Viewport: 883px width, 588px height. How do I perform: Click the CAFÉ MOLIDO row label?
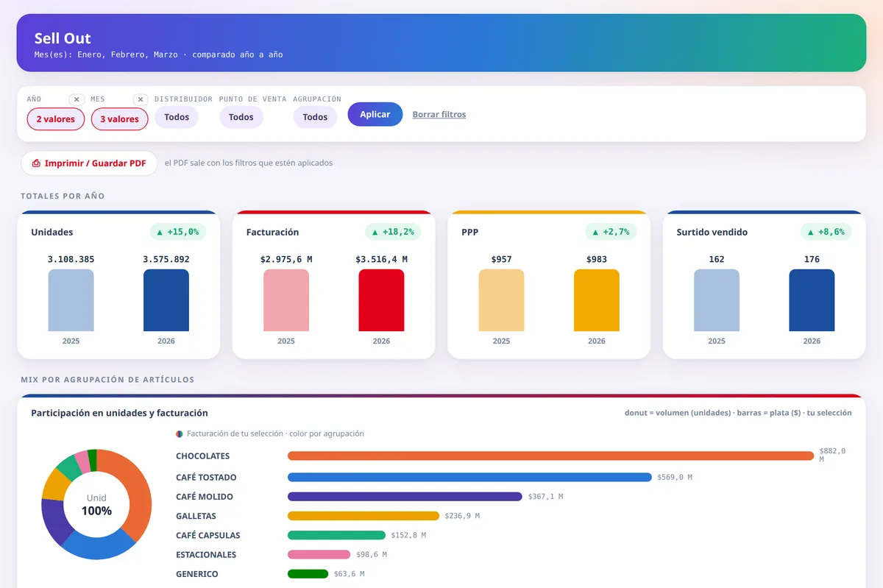click(205, 497)
